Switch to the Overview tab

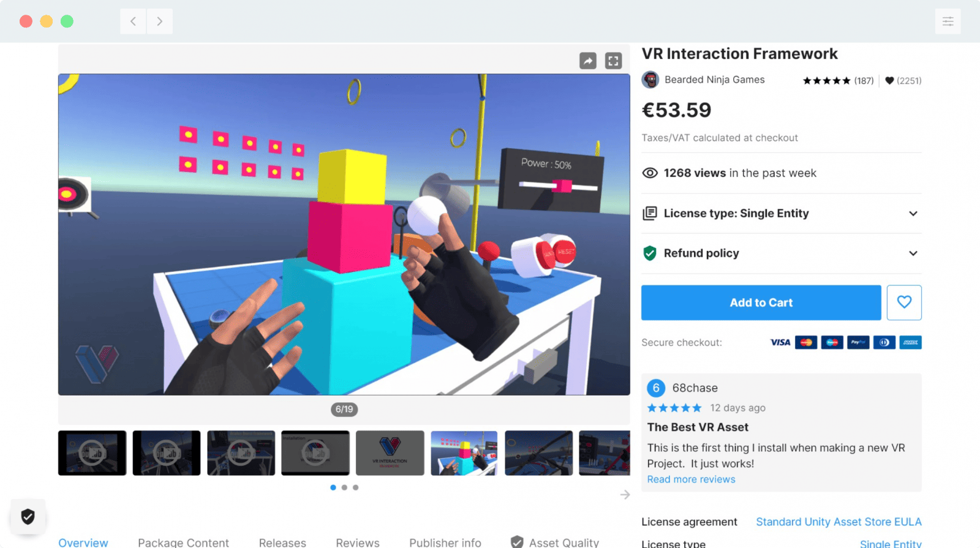coord(83,542)
